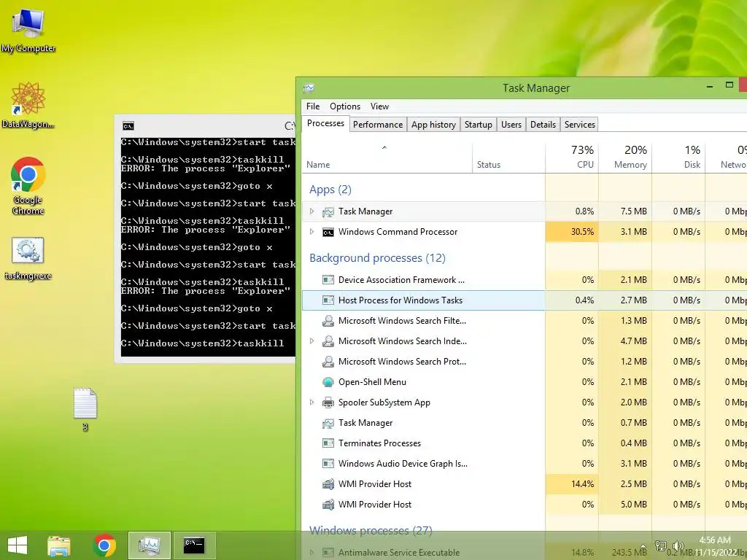Click the Windows processes (27) heading
Viewport: 747px width, 560px height.
tap(371, 531)
